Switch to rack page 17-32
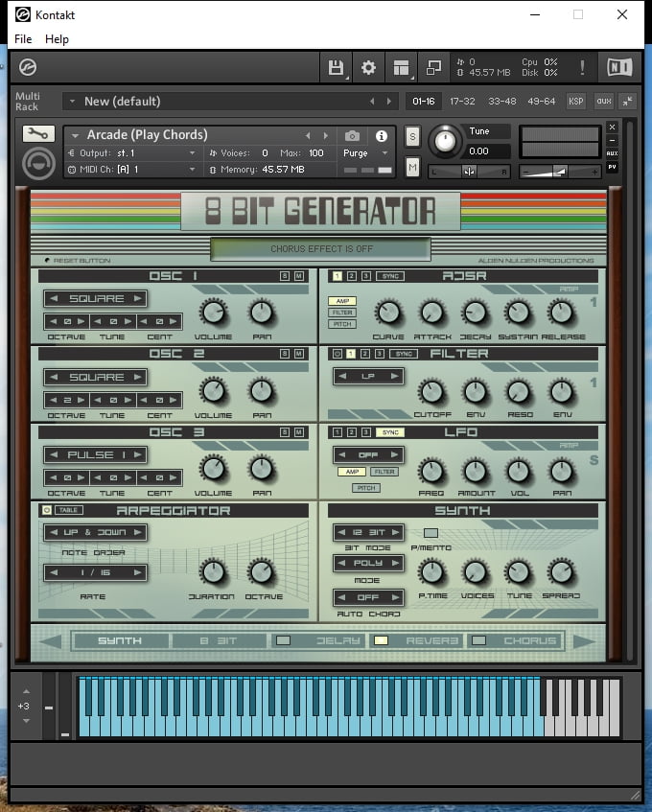Screen dimensions: 652x812 click(x=462, y=102)
